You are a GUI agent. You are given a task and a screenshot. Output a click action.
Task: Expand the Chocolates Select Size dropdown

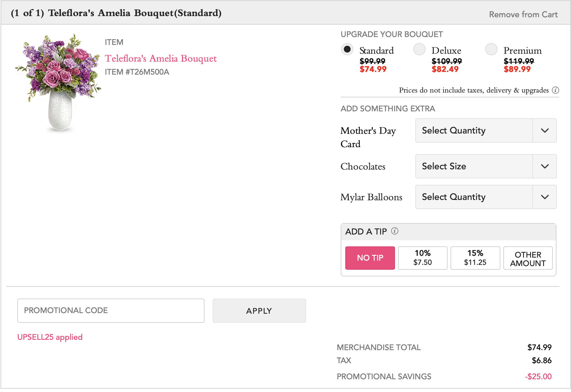tap(486, 166)
